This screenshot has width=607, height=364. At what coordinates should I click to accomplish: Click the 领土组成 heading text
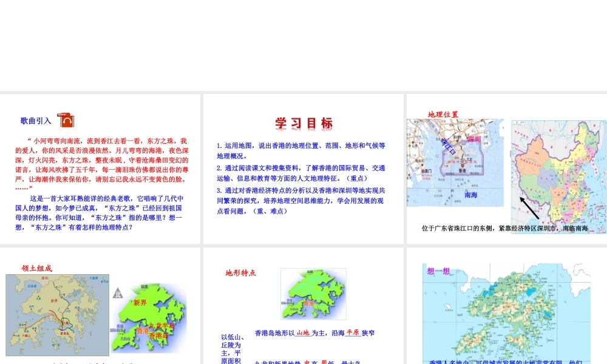click(37, 268)
